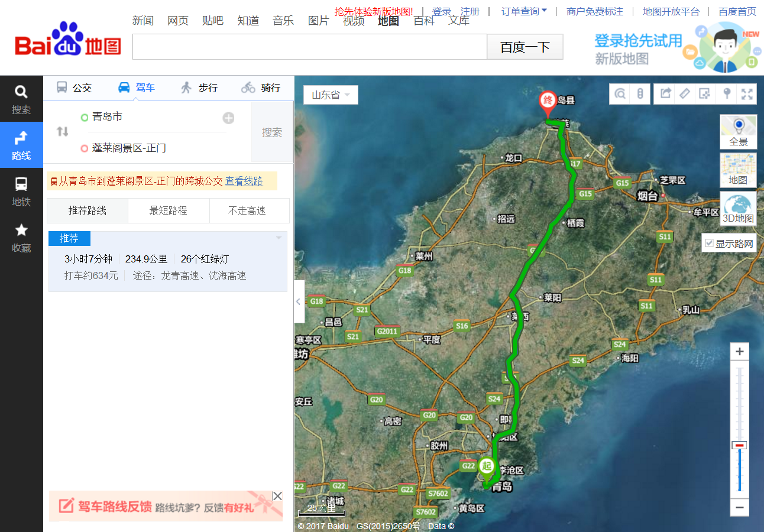Click the 百度一下 search button
The width and height of the screenshot is (764, 532).
[525, 47]
